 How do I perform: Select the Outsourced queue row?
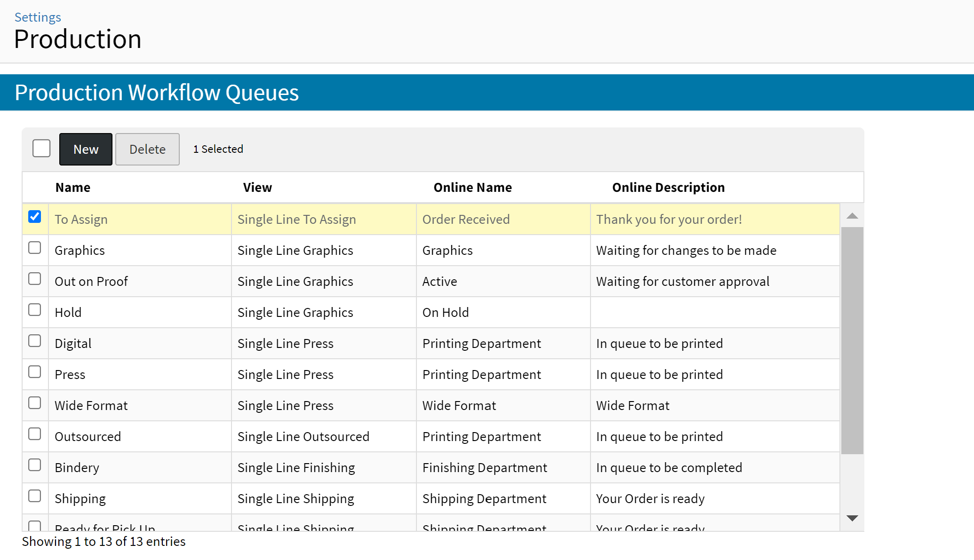pos(88,437)
